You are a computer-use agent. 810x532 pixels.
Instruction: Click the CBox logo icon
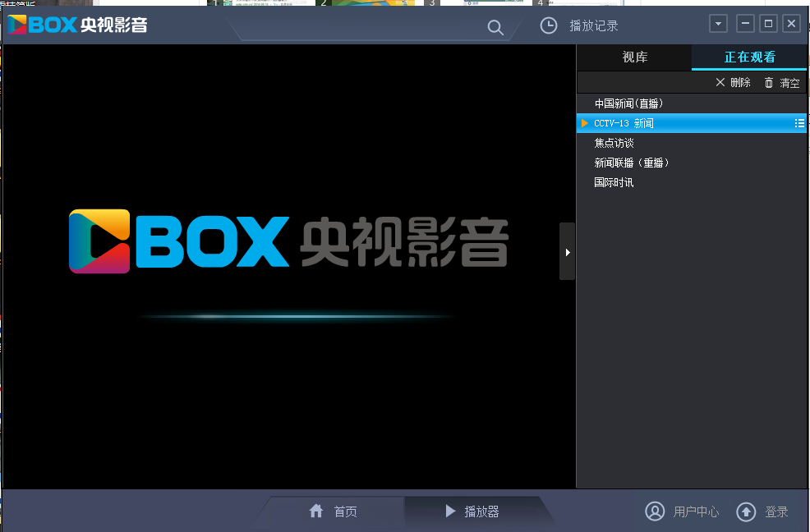point(16,24)
